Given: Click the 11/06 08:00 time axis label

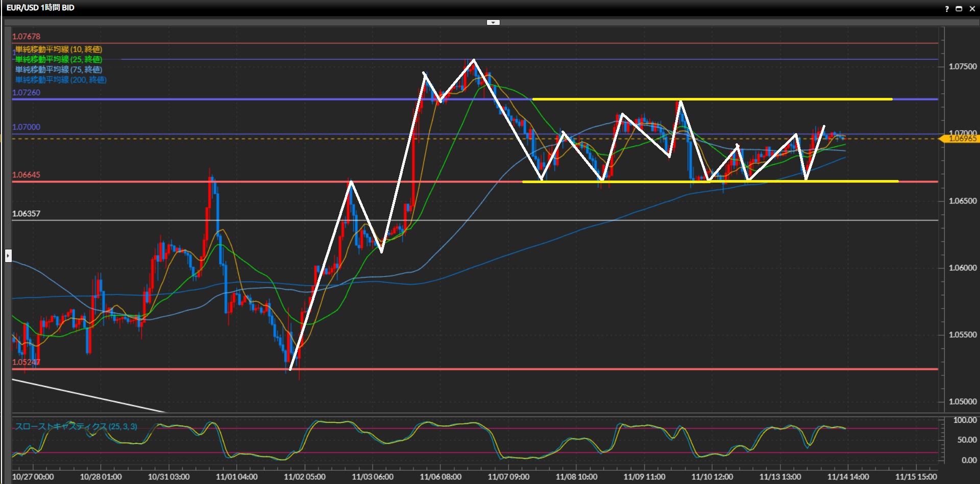Looking at the screenshot, I should click(x=440, y=477).
